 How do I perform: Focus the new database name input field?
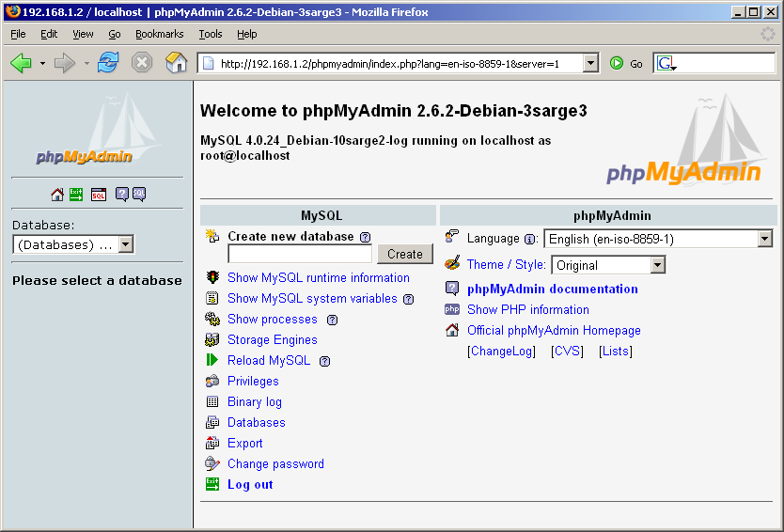point(300,254)
